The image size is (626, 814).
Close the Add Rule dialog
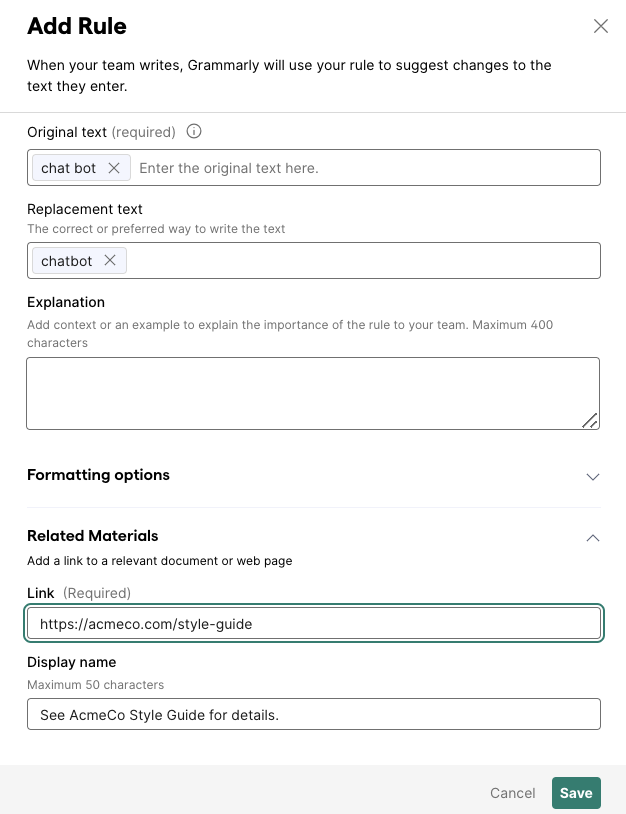click(601, 26)
